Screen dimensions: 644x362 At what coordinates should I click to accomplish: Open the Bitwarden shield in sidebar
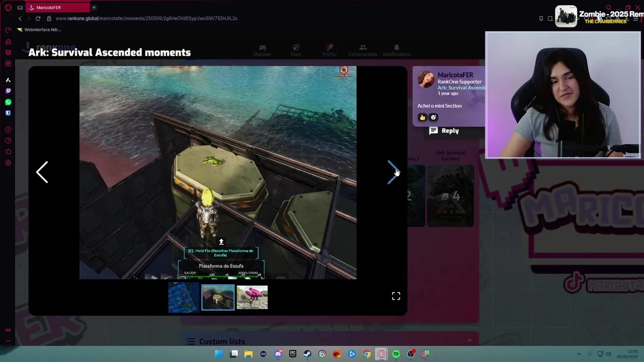click(x=8, y=113)
